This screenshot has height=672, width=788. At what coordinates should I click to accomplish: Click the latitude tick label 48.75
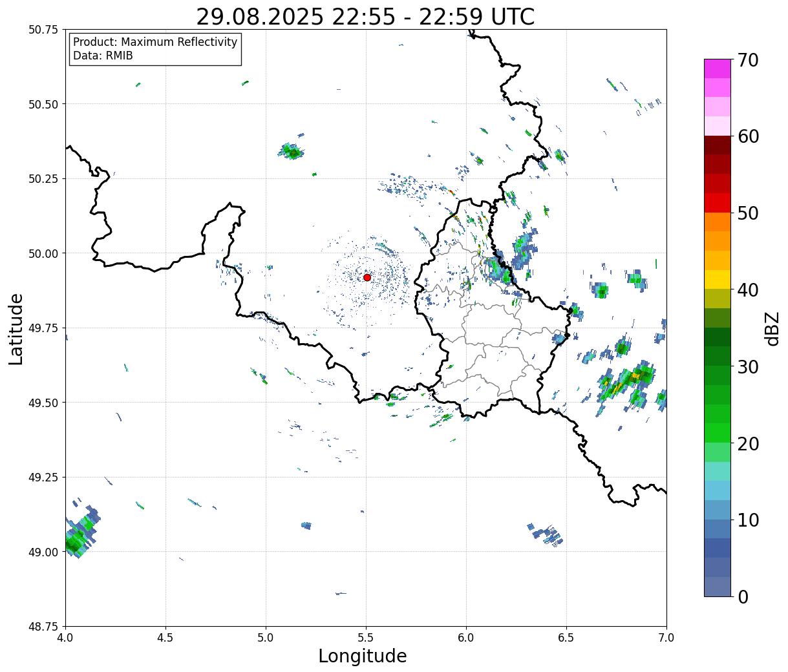[x=43, y=626]
